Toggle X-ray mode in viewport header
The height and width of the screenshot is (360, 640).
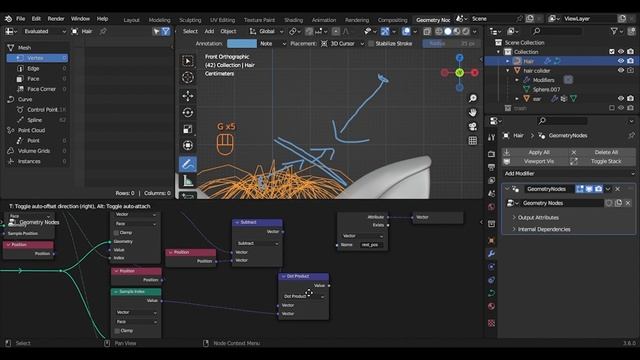coord(427,31)
